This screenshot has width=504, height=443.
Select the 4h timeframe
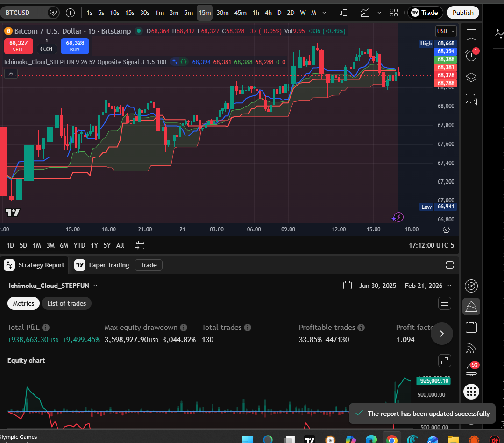coord(268,13)
